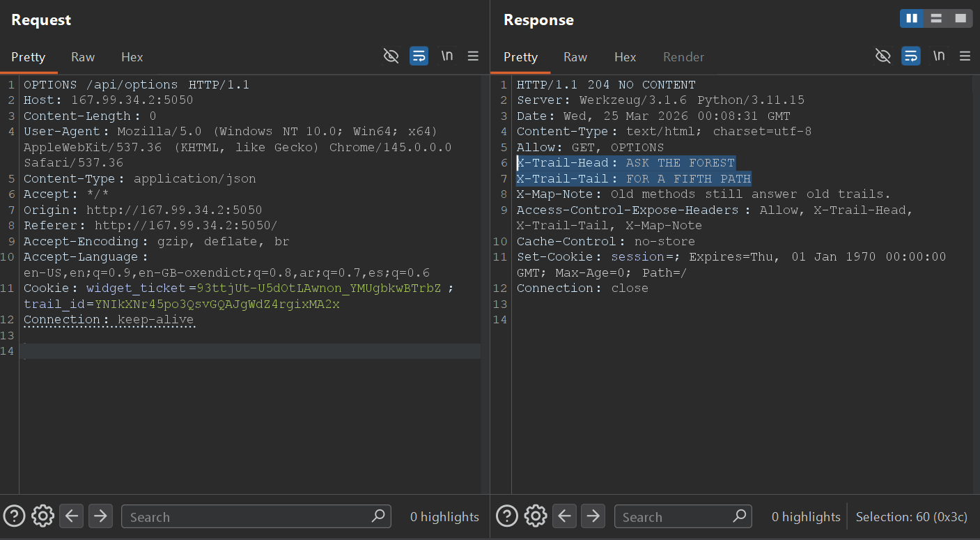
Task: Click the Response scrollbar track
Action: pyautogui.click(x=976, y=284)
